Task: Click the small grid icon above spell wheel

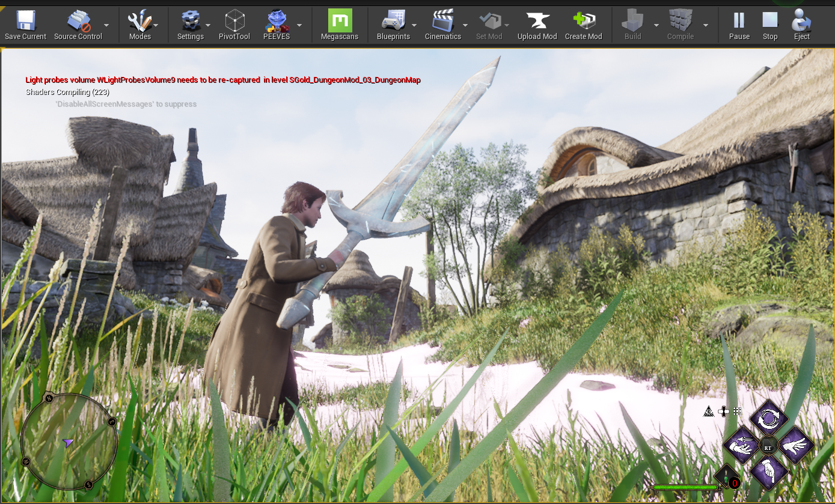Action: 738,411
